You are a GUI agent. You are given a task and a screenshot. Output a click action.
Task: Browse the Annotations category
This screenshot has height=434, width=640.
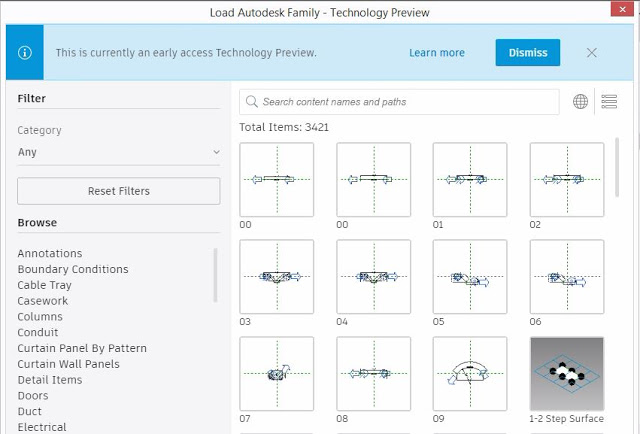point(50,253)
